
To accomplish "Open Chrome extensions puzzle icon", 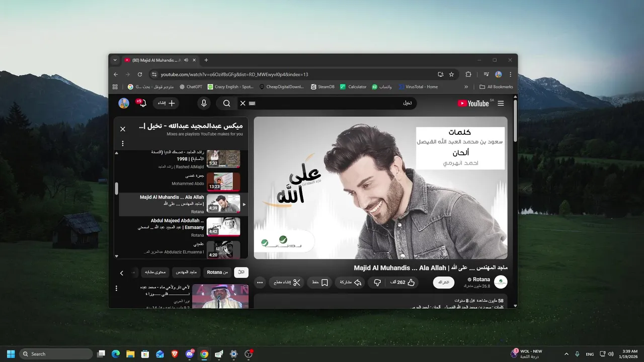I will [x=468, y=74].
